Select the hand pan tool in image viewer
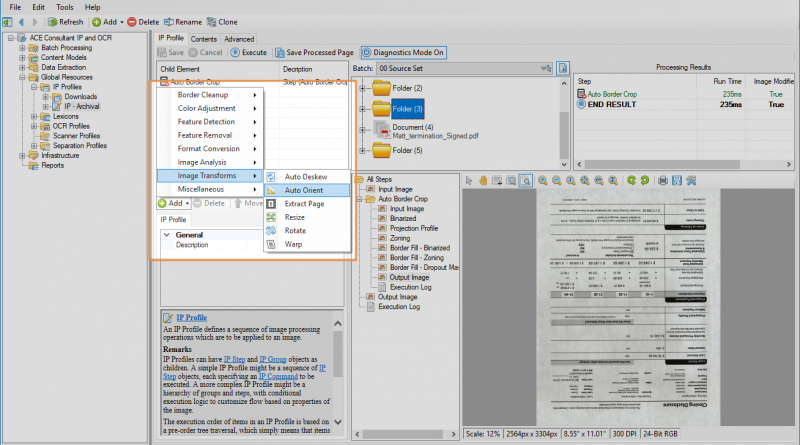This screenshot has width=800, height=445. point(483,180)
